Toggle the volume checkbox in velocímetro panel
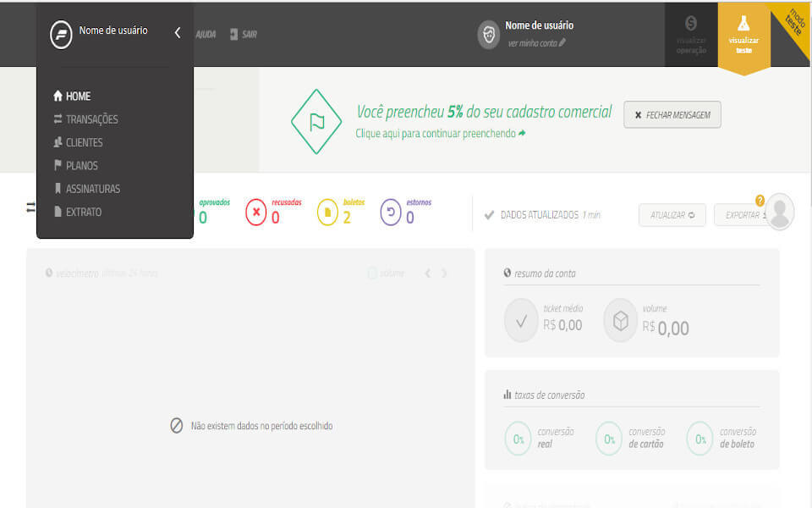The width and height of the screenshot is (812, 508). pos(372,273)
